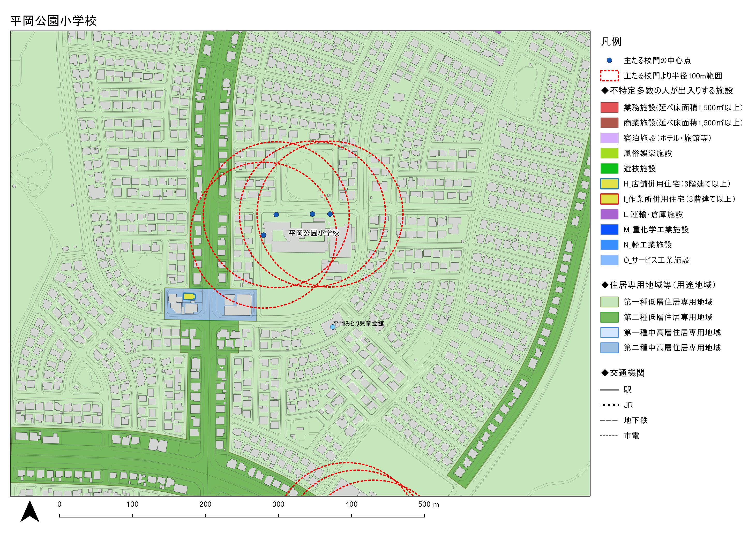Click the westernmost school gate dot on the map
Screen dimensions: 756x534
click(x=263, y=235)
